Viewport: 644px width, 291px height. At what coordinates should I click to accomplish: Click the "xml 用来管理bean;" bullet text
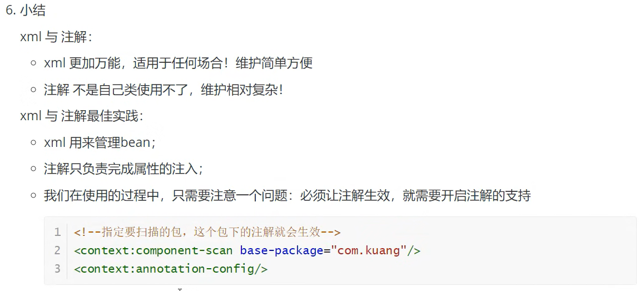[100, 142]
